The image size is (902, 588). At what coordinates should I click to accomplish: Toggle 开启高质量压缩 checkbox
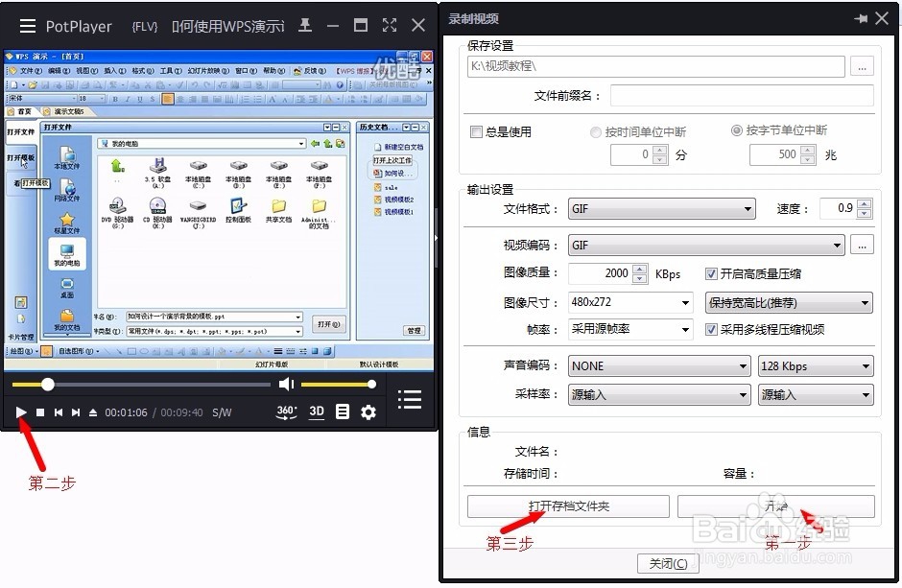pyautogui.click(x=712, y=274)
